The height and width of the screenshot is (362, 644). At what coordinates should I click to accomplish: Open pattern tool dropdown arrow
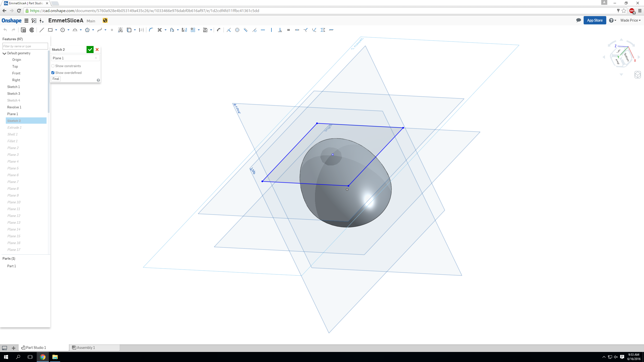tap(199, 30)
